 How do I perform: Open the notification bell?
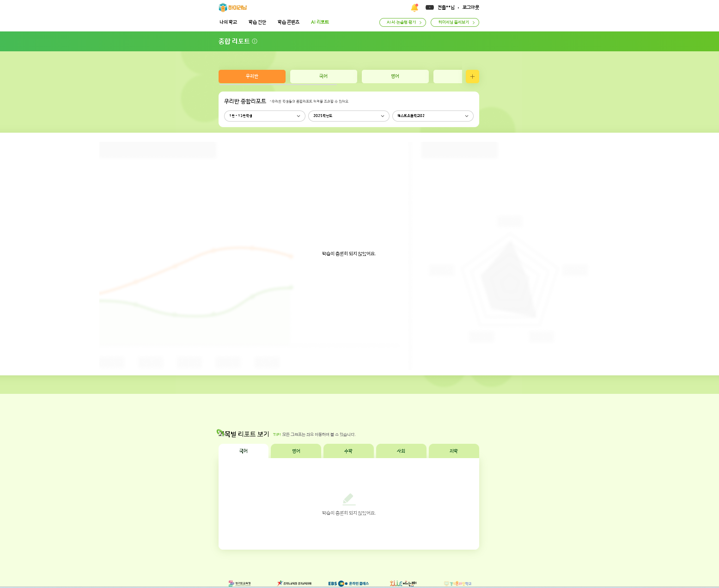tap(414, 8)
